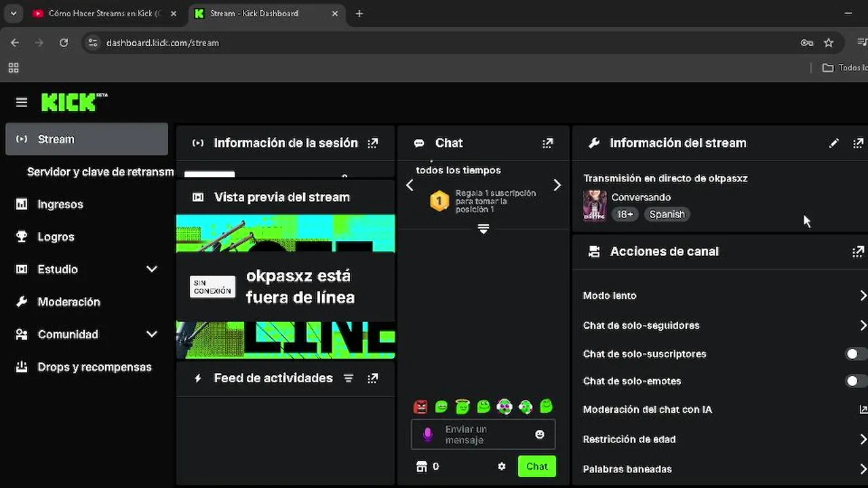Viewport: 868px width, 488px height.
Task: Open the Feed de actividades filter icon
Action: (x=349, y=378)
